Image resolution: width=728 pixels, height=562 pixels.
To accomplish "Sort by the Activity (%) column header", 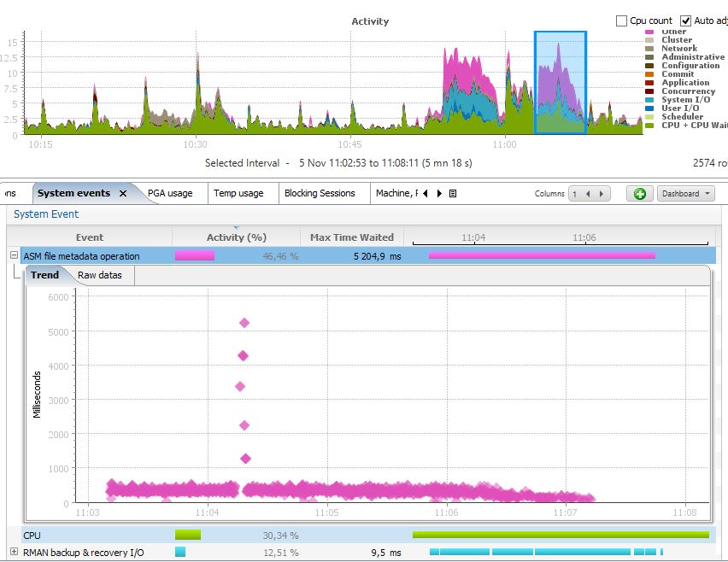I will coord(237,237).
